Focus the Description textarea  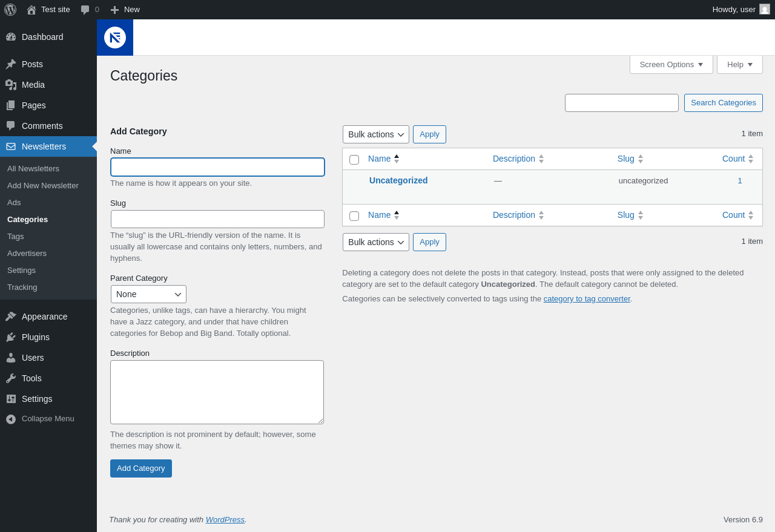pyautogui.click(x=217, y=392)
